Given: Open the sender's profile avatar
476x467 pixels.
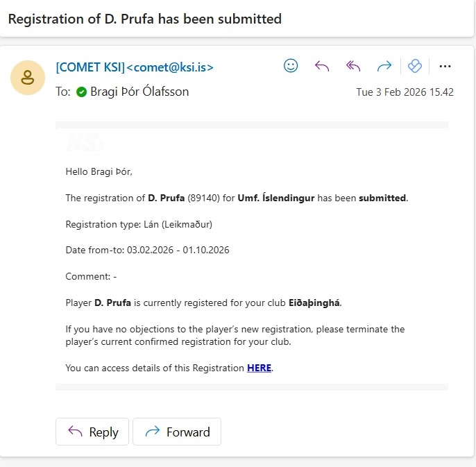Looking at the screenshot, I should point(28,78).
